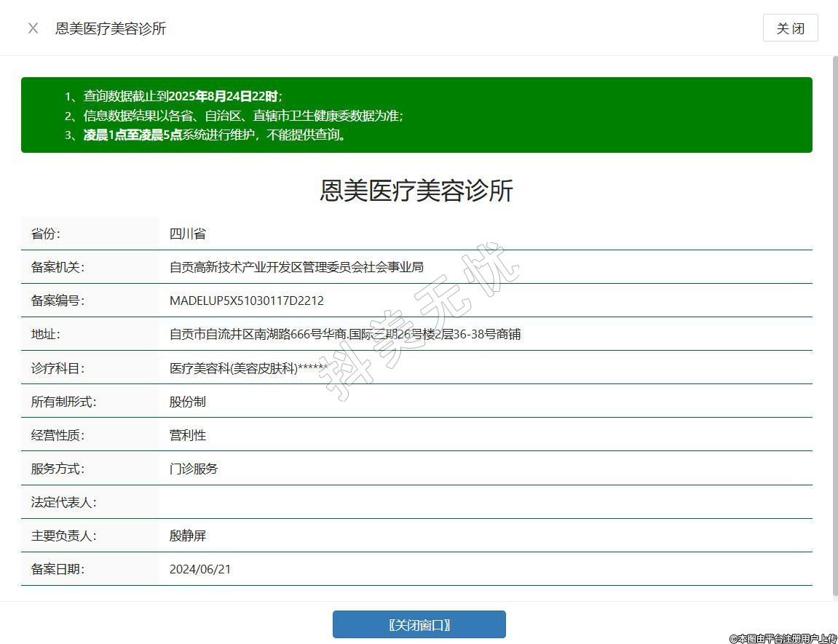
Task: Click the header bar title 恩美医疗美容诊所
Action: pyautogui.click(x=111, y=28)
